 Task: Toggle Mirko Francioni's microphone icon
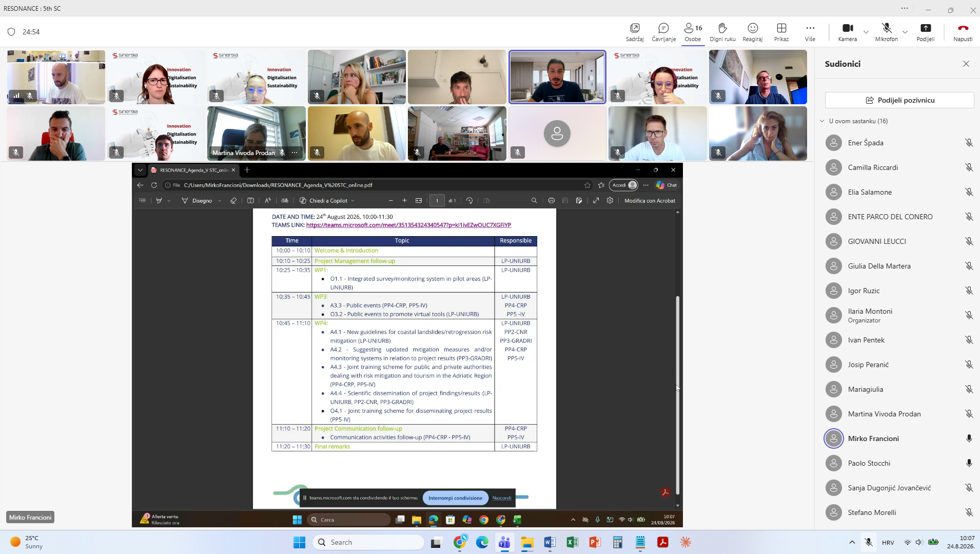pyautogui.click(x=969, y=438)
